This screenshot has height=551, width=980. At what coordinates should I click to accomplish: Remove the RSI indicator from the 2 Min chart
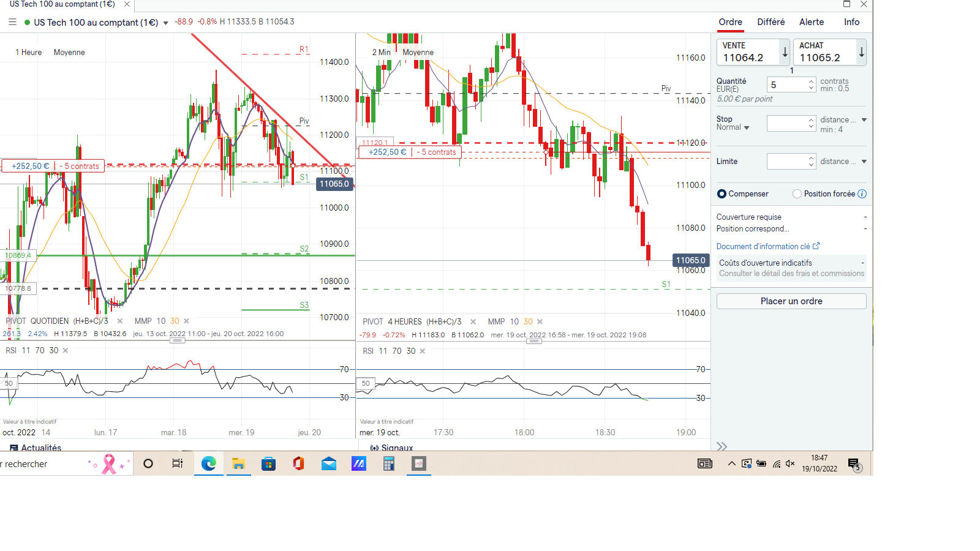coord(423,351)
